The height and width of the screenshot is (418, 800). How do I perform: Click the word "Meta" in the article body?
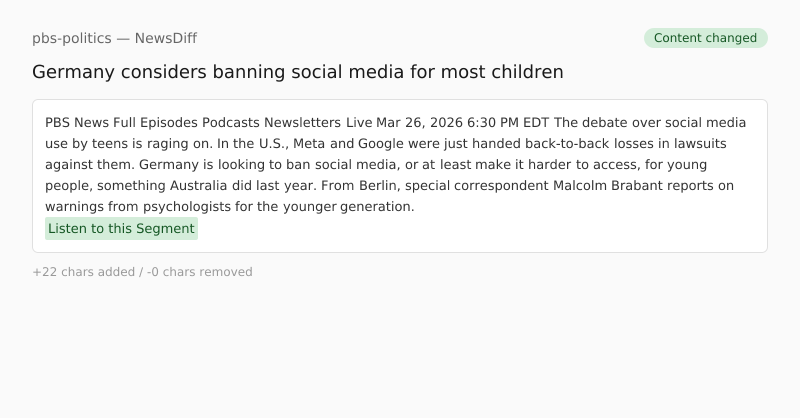(309, 144)
